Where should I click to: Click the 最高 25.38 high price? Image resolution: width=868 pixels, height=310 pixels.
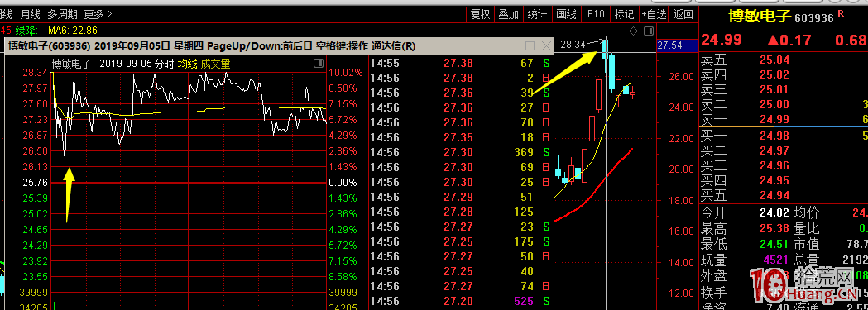(x=774, y=228)
